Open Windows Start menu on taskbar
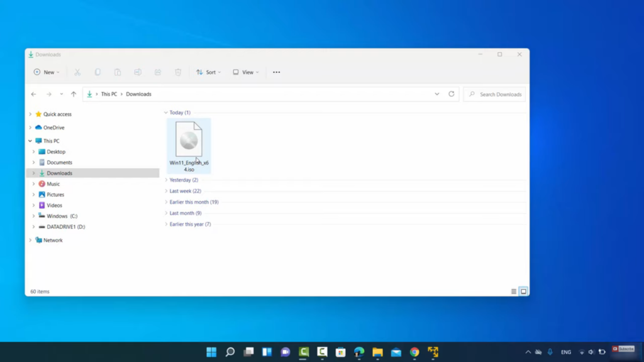This screenshot has height=362, width=644. [211, 352]
